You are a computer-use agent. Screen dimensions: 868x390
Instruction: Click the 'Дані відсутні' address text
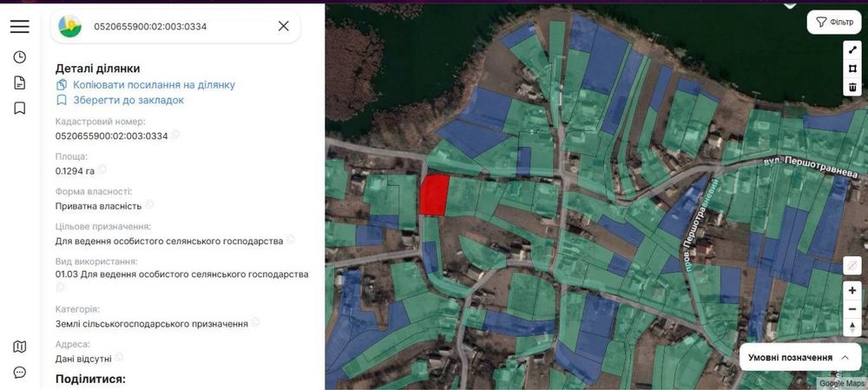point(83,359)
